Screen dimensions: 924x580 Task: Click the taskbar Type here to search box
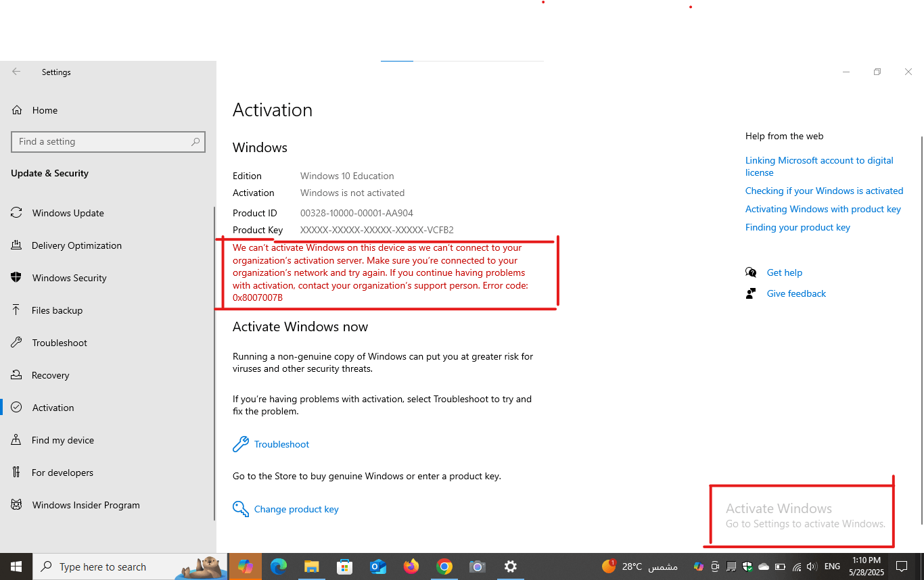coord(131,566)
